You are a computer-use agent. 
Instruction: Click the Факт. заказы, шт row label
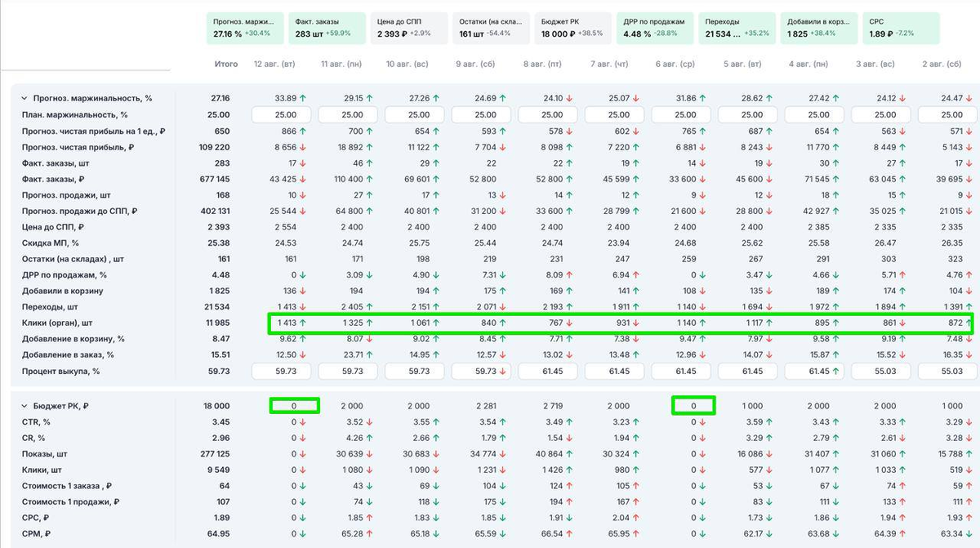[55, 163]
